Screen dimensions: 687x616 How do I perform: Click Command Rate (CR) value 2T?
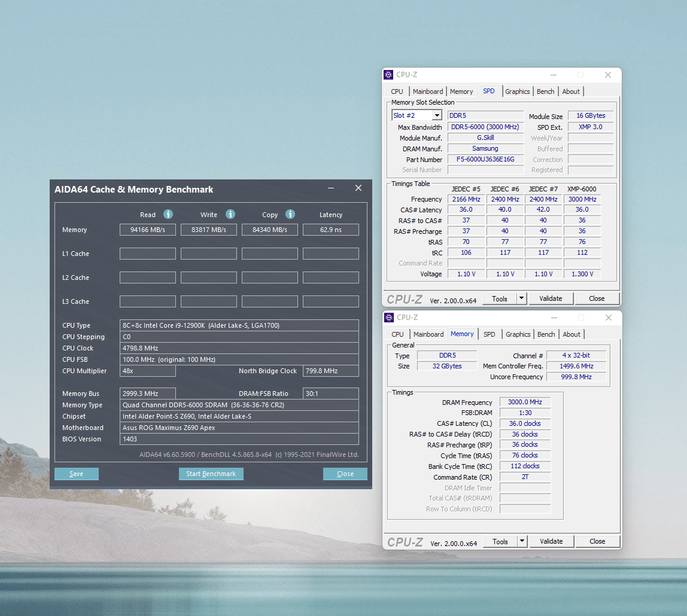click(525, 477)
